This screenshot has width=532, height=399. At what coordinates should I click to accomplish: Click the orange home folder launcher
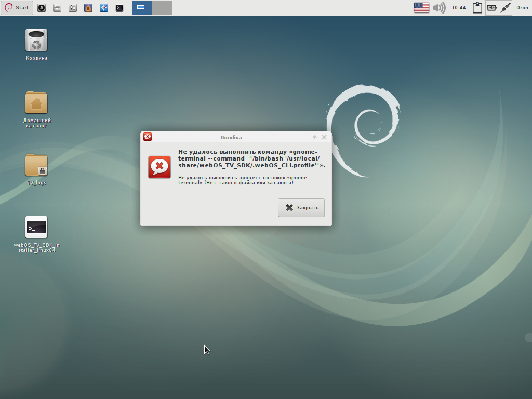(x=88, y=8)
